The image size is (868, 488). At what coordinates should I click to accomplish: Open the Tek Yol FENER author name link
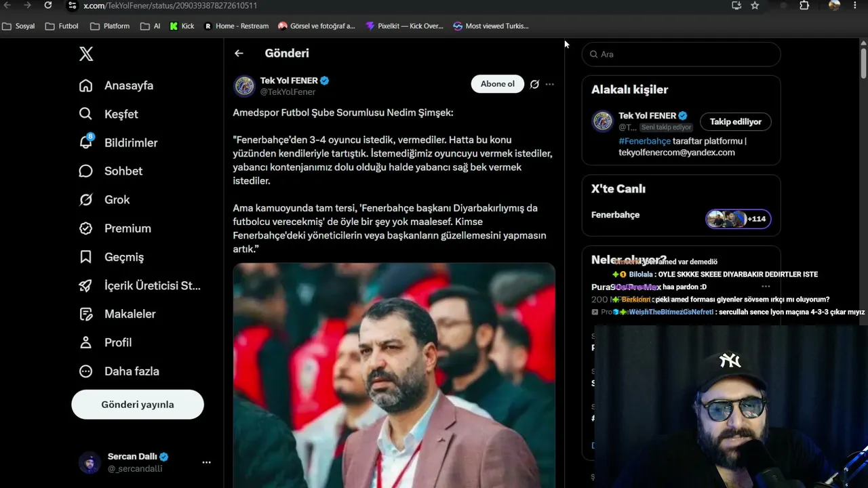[289, 81]
